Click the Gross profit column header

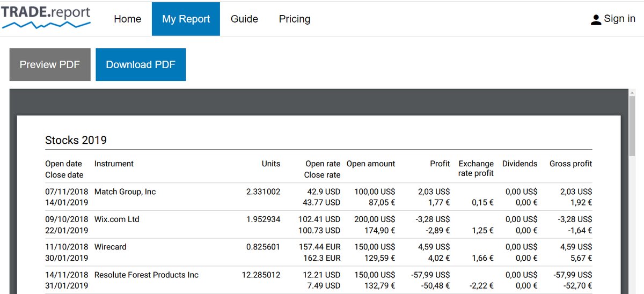(x=570, y=164)
